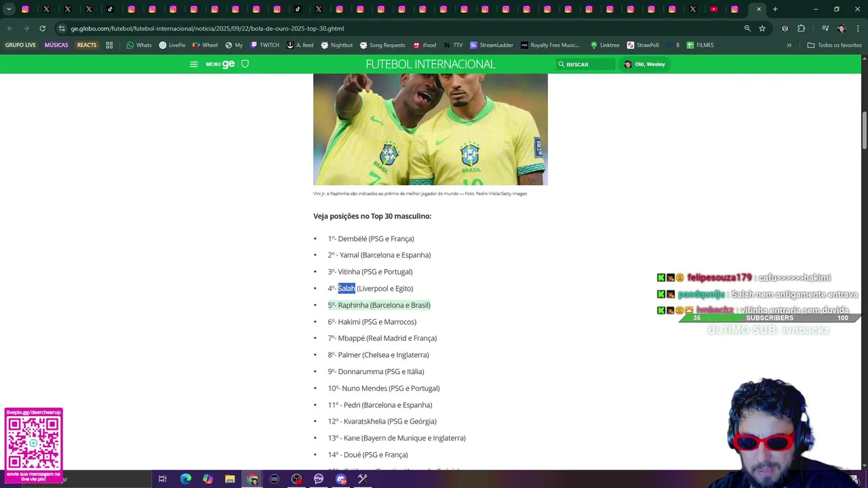
Task: Open the iFood bookmark
Action: (x=424, y=45)
